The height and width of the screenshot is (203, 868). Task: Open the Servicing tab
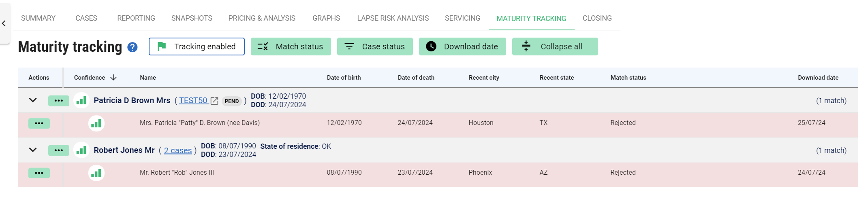[x=462, y=18]
